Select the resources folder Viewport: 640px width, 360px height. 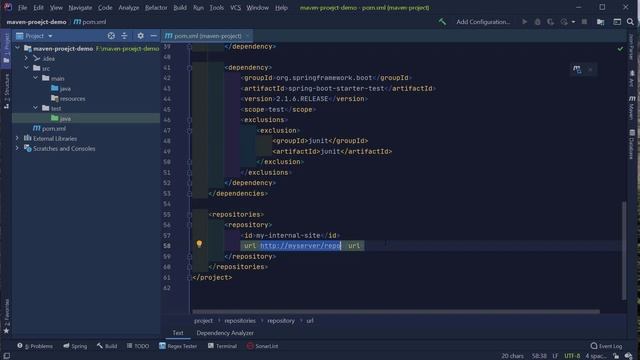(x=68, y=98)
